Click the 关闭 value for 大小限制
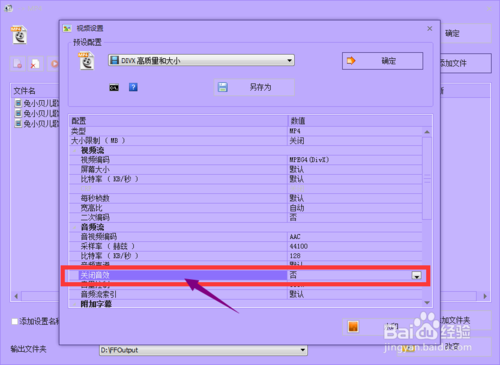The height and width of the screenshot is (365, 500). (x=297, y=141)
